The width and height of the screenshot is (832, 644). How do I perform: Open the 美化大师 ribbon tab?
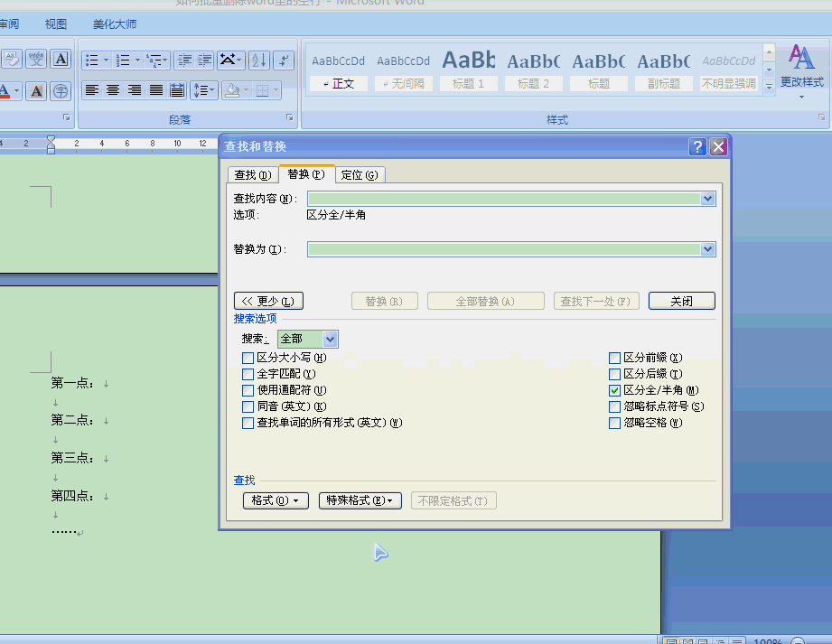[115, 24]
